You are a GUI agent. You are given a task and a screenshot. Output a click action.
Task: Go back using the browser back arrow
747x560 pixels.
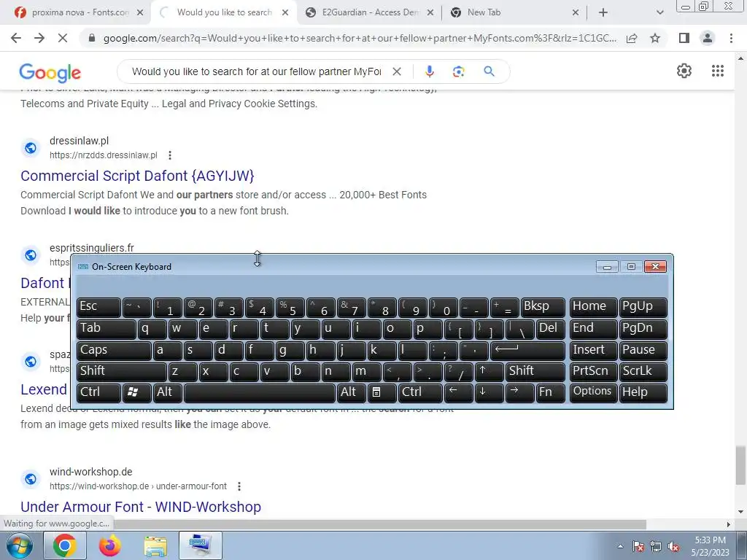coord(16,38)
